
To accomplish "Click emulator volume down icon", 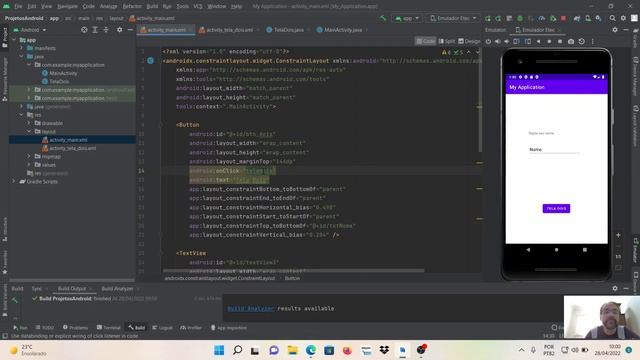I will tap(507, 41).
